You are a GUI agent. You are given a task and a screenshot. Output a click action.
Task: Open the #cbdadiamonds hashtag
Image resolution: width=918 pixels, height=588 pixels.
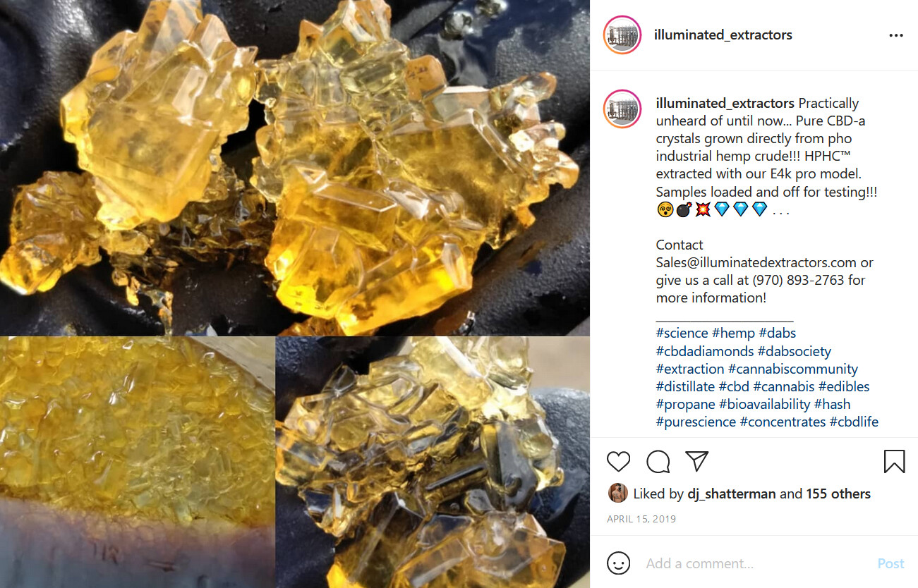click(703, 351)
